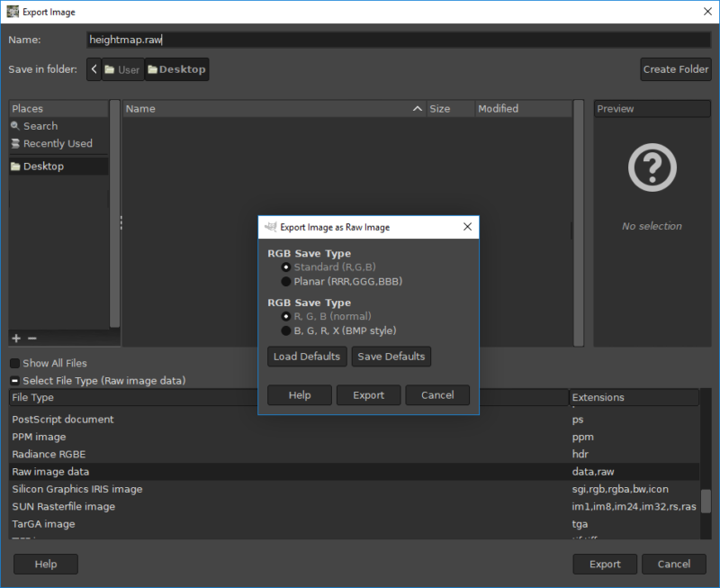Close the Export Image as Raw Image dialog
Viewport: 720px width, 588px height.
tap(466, 228)
